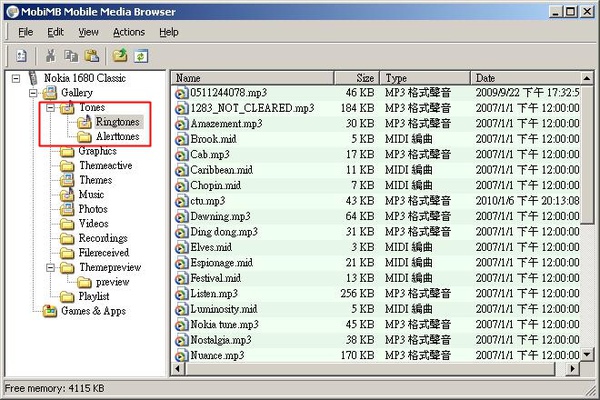Click the Copy toolbar icon
Screen dimensions: 600x400
pos(71,56)
